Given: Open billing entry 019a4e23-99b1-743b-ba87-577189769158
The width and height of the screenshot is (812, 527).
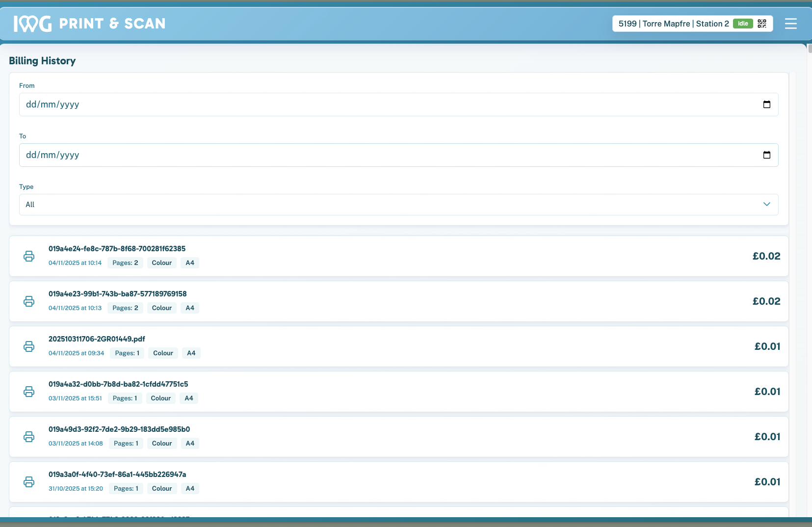Looking at the screenshot, I should (x=117, y=294).
